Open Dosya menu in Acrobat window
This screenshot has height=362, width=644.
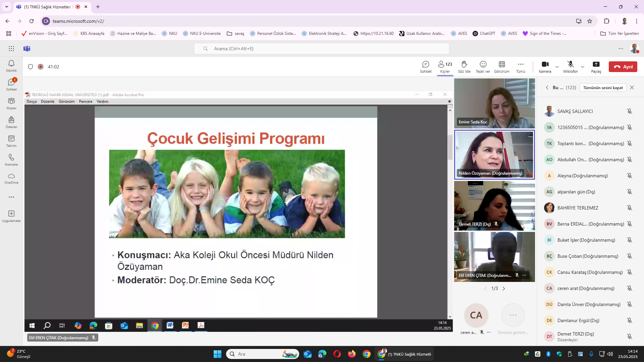[32, 102]
